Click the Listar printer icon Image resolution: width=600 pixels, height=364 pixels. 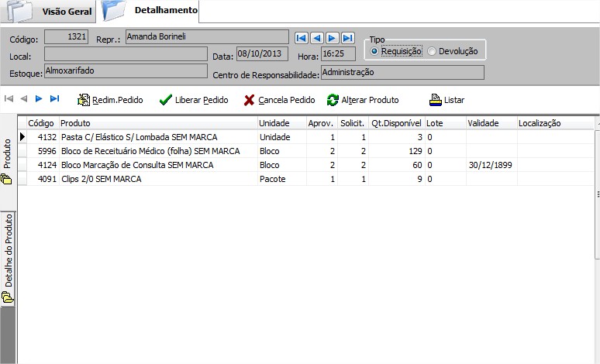pos(436,100)
